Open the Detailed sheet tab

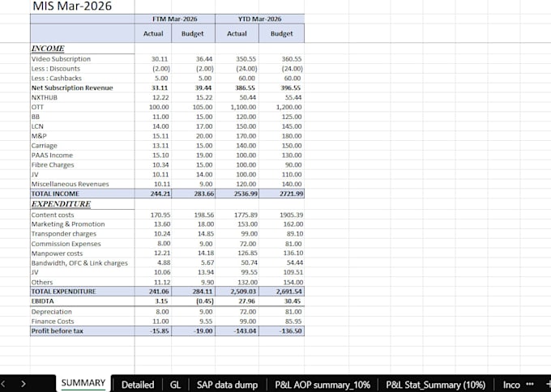[x=138, y=385]
